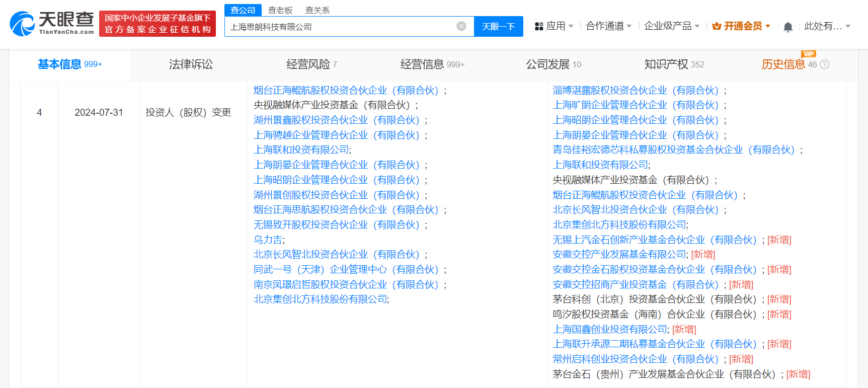Open the 开通会员 membership menu
Screen dimensions: 868x388
pos(743,26)
